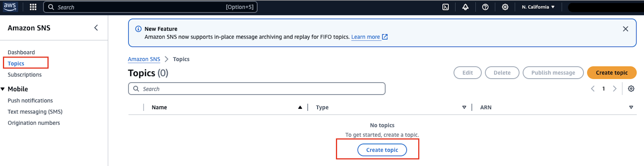644x166 pixels.
Task: Open Text messaging (SMS) page
Action: click(35, 112)
